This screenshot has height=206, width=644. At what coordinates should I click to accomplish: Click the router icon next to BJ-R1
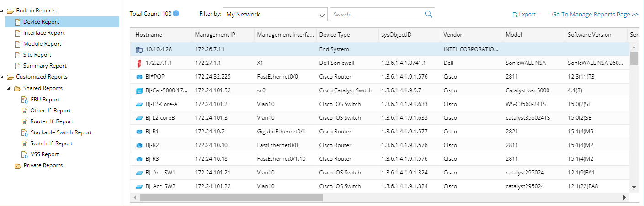coord(139,132)
